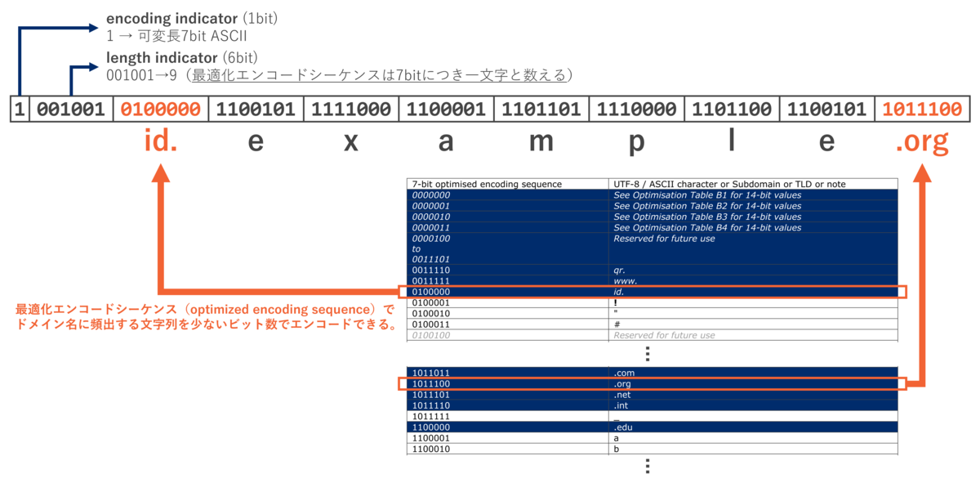This screenshot has height=492, width=980.
Task: Click table cell "0100010"
Action: (430, 313)
